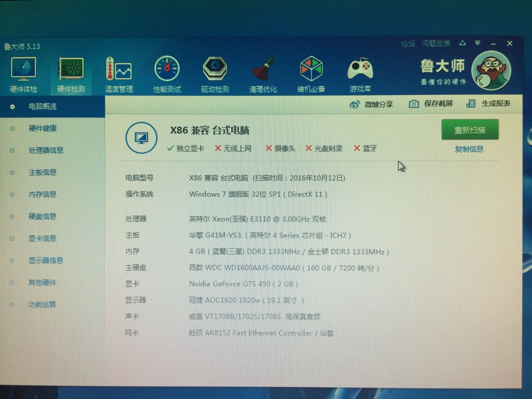
Task: Click the 微博分享 Weibo share icon
Action: 354,104
